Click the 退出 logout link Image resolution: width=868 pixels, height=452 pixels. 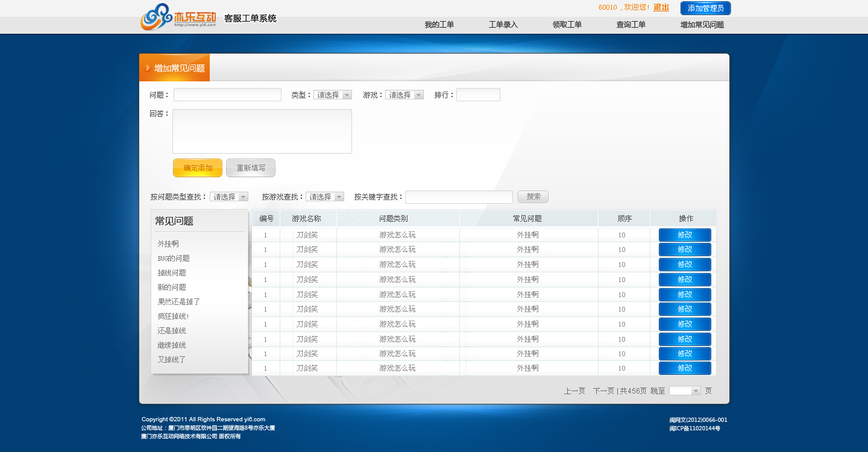[661, 8]
